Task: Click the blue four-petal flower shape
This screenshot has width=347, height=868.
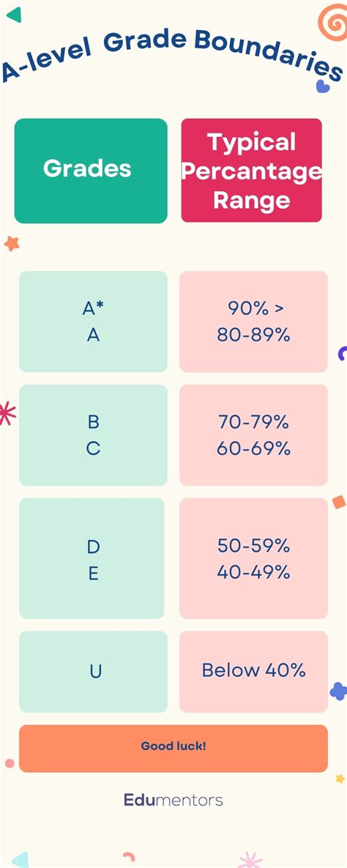Action: click(x=338, y=691)
